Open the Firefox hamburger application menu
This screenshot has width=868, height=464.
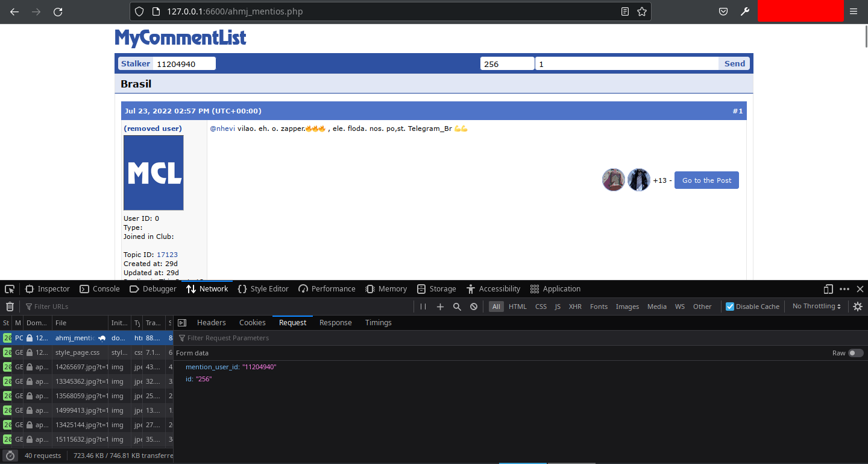853,11
